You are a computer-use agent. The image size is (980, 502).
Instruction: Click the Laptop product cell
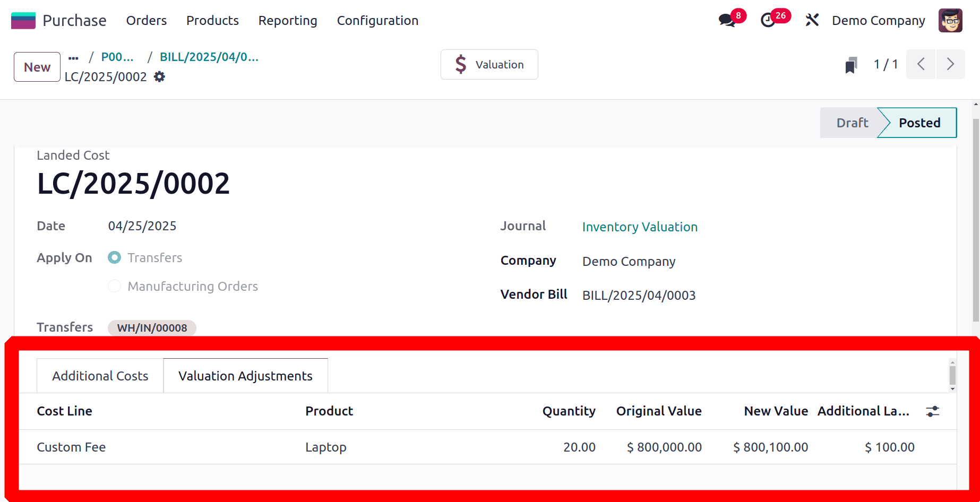pyautogui.click(x=325, y=447)
